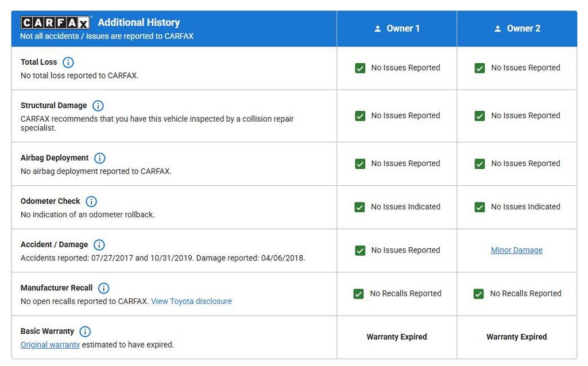Click Owner 1 Total Loss green checkbox
This screenshot has width=588, height=366.
pos(360,68)
